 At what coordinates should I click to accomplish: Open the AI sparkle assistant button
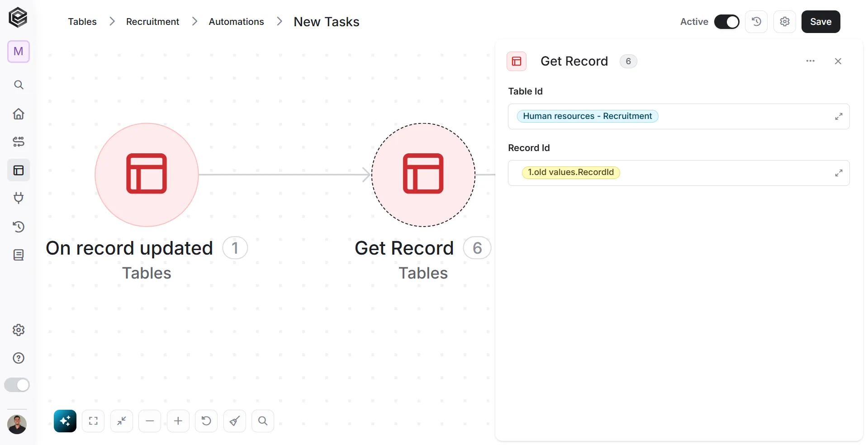pyautogui.click(x=65, y=421)
